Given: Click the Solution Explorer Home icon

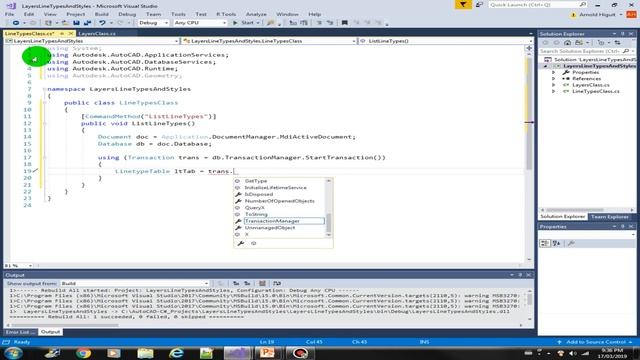Looking at the screenshot, I should (x=567, y=42).
